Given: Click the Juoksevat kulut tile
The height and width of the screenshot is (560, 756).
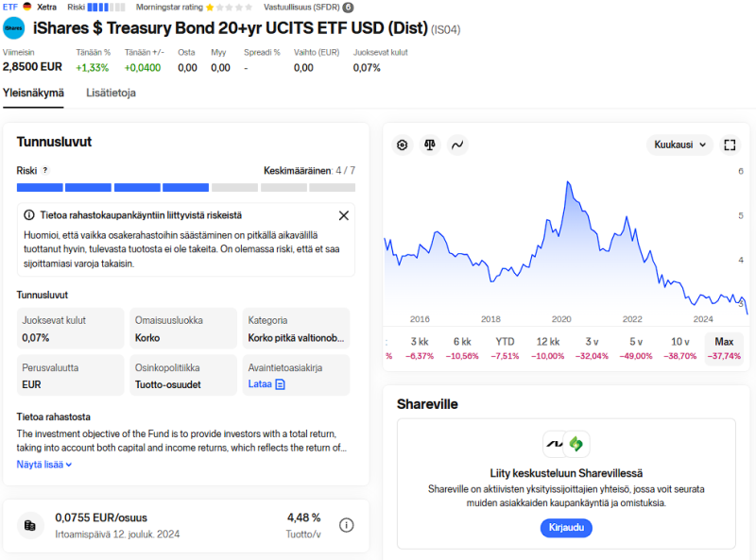Looking at the screenshot, I should point(70,329).
